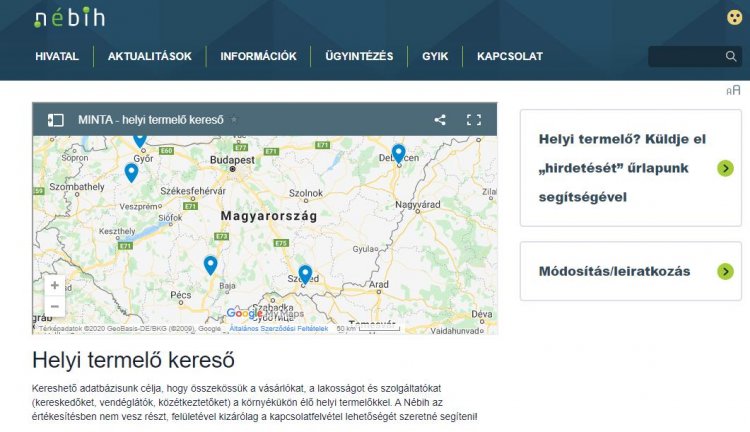Screen dimensions: 750x432
Task: Click the search magnifier icon
Action: [x=731, y=57]
